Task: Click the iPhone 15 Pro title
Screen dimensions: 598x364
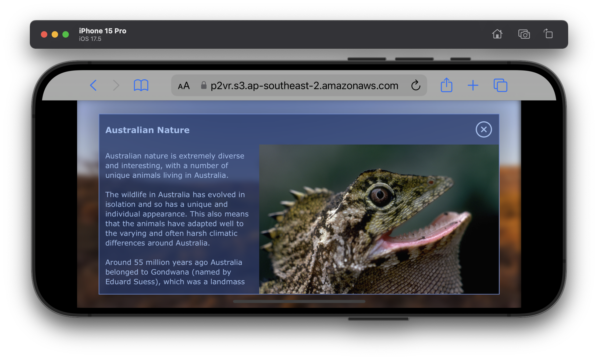Action: pos(102,31)
